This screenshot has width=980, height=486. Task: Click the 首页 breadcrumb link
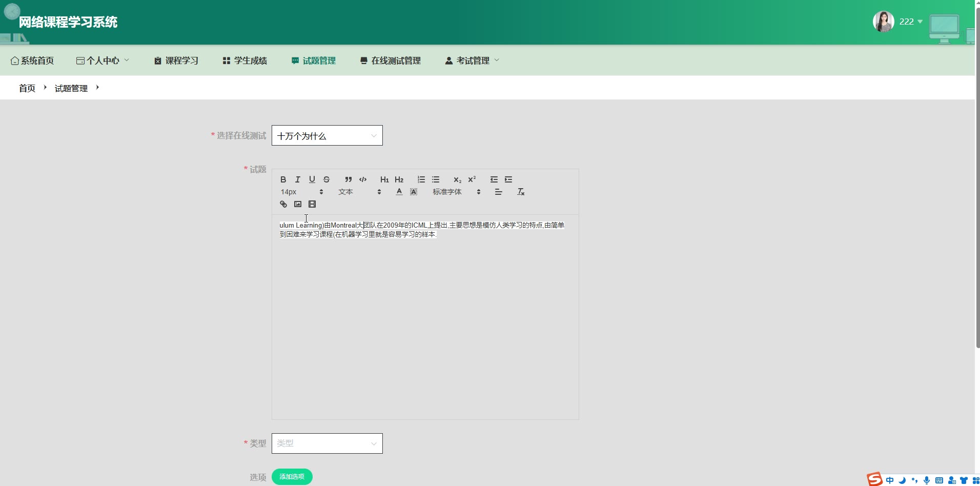[x=27, y=88]
